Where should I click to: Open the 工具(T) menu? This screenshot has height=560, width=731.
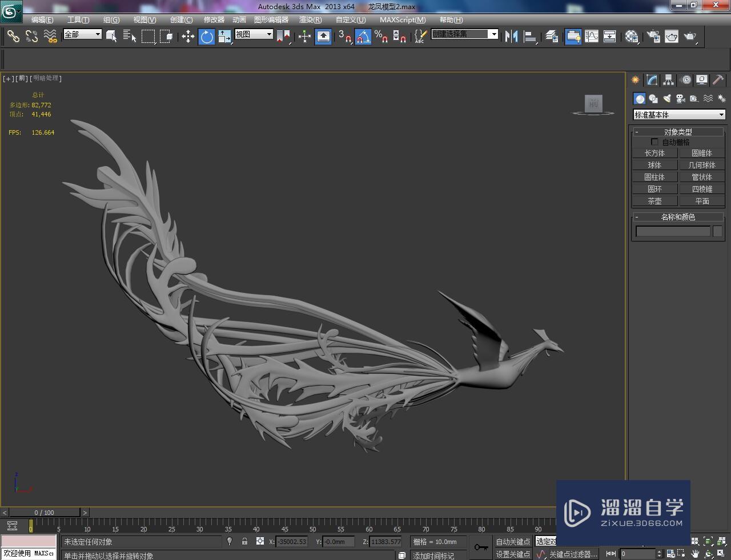78,20
